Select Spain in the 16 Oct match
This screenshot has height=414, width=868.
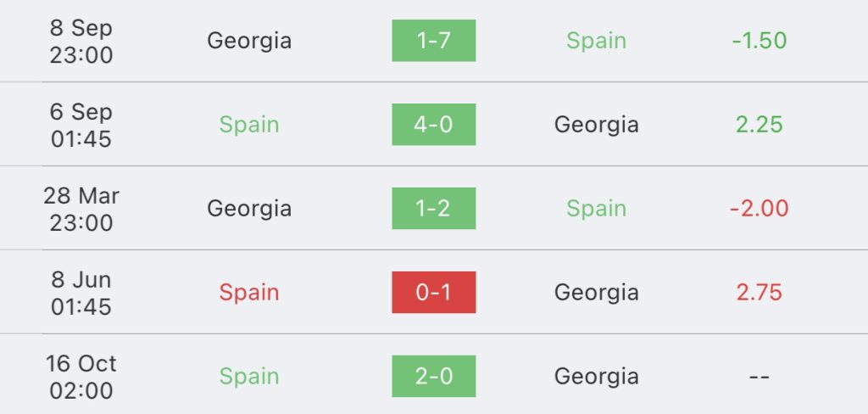(249, 377)
